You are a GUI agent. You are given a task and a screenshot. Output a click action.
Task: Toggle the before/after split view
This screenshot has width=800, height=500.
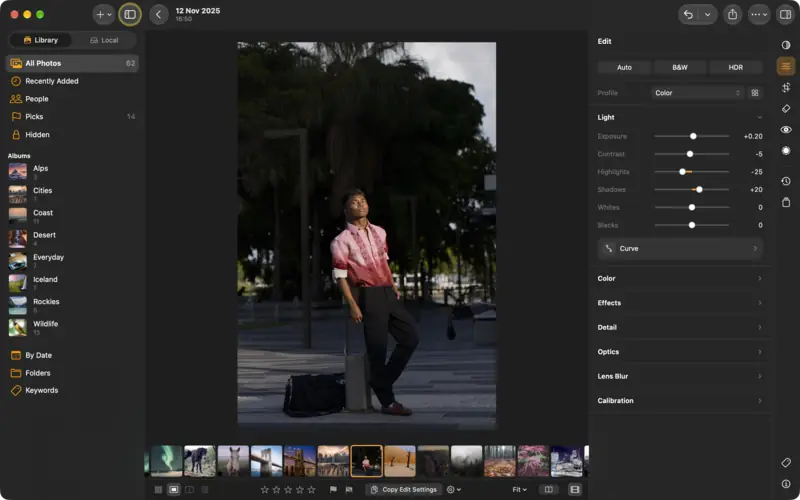point(548,490)
